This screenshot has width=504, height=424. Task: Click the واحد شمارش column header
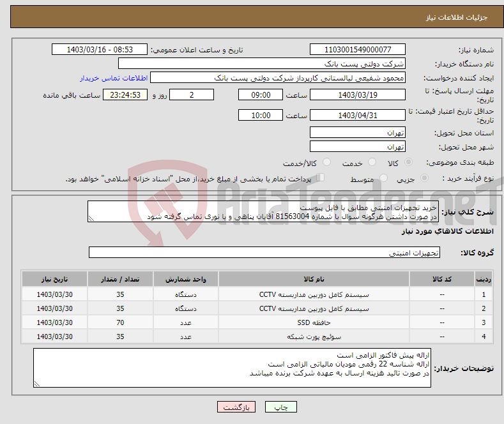(x=186, y=279)
